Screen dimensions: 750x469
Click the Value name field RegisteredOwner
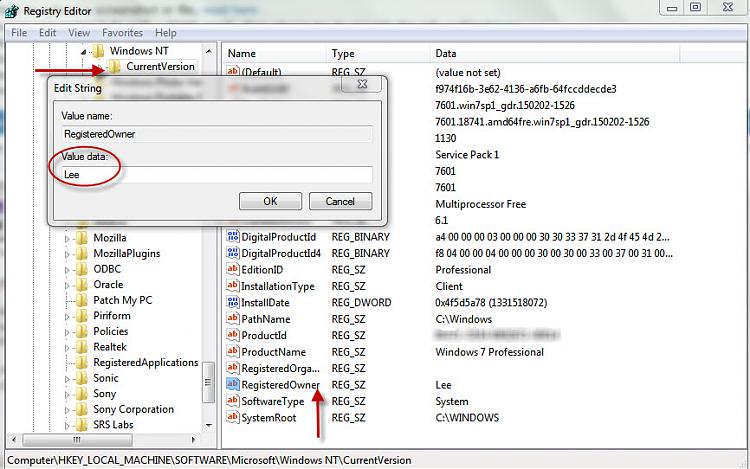(x=217, y=134)
